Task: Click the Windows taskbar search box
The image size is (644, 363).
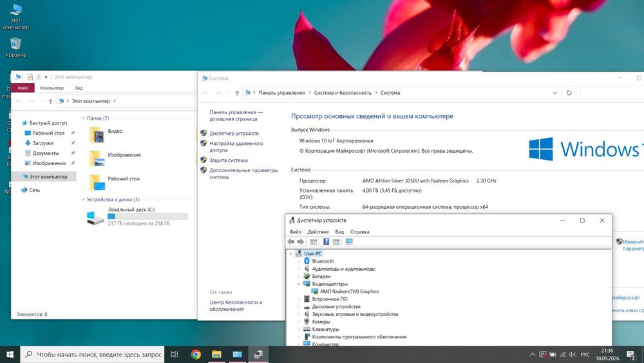Action: [x=92, y=355]
